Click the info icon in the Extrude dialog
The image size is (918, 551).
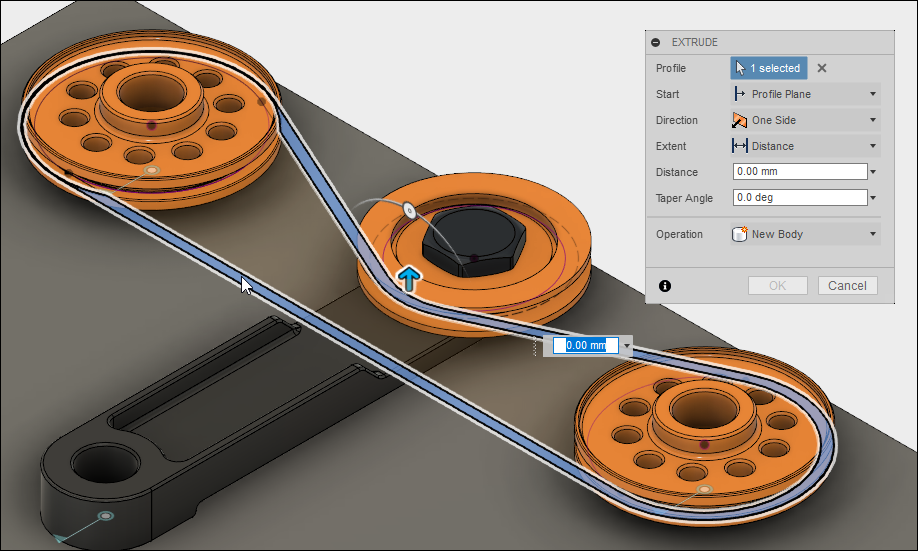coord(665,286)
